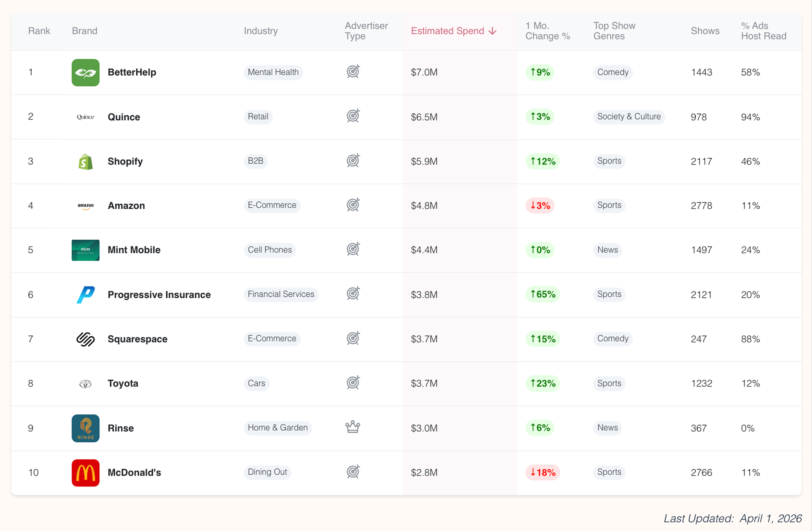Open the Toyota brand name link

click(x=123, y=383)
